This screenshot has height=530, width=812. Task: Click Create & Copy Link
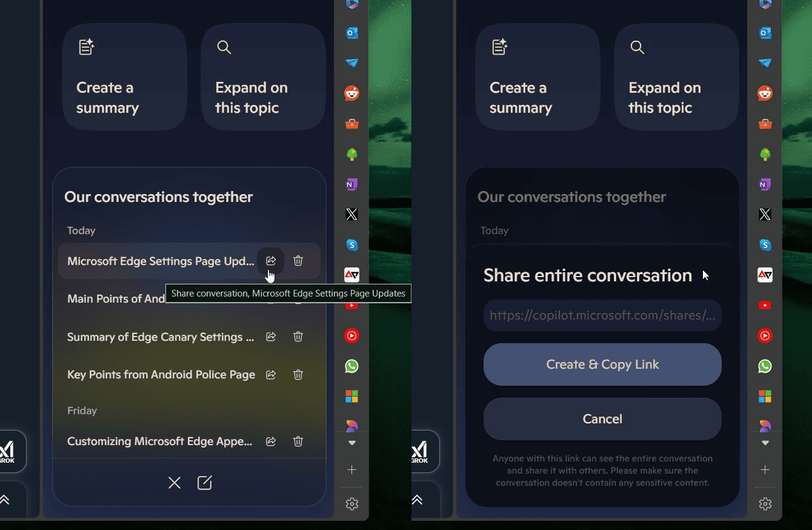[602, 364]
